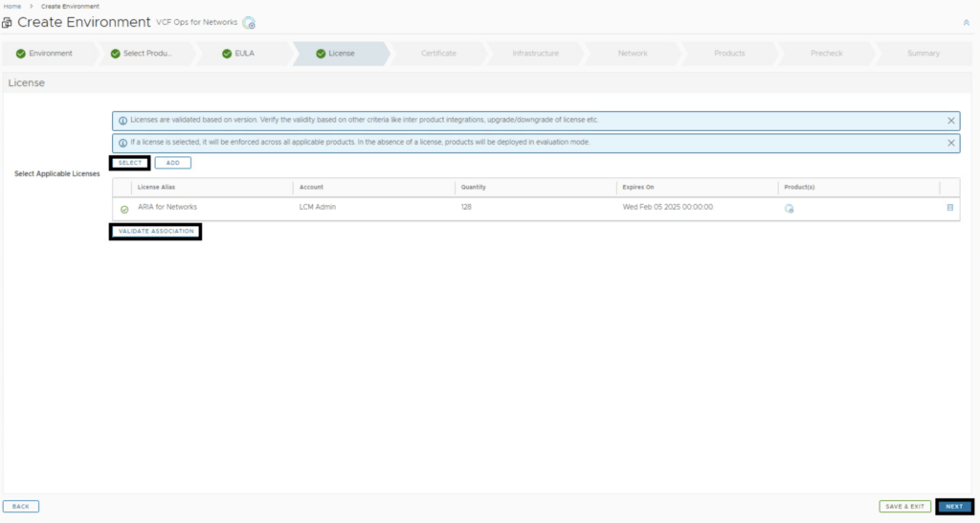Close the evaluation mode info banner
980x523 pixels.
point(950,143)
